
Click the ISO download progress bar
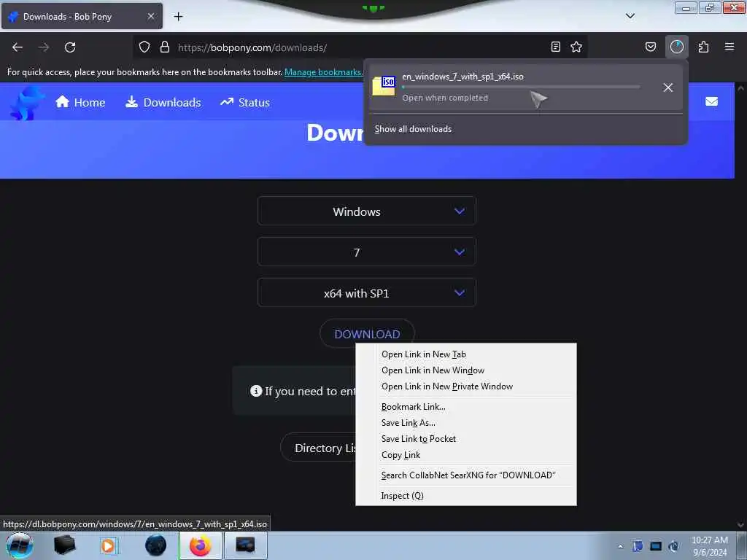tap(521, 87)
